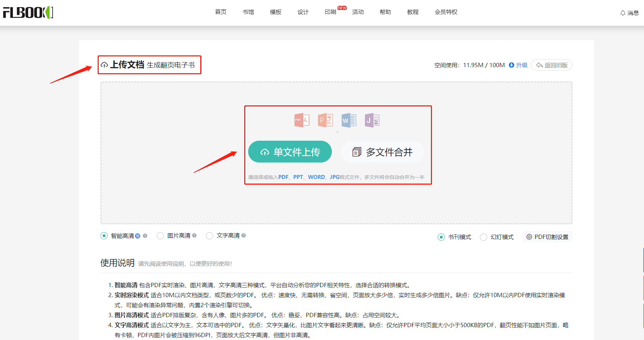Select the 文字高清 radio option

(x=210, y=236)
